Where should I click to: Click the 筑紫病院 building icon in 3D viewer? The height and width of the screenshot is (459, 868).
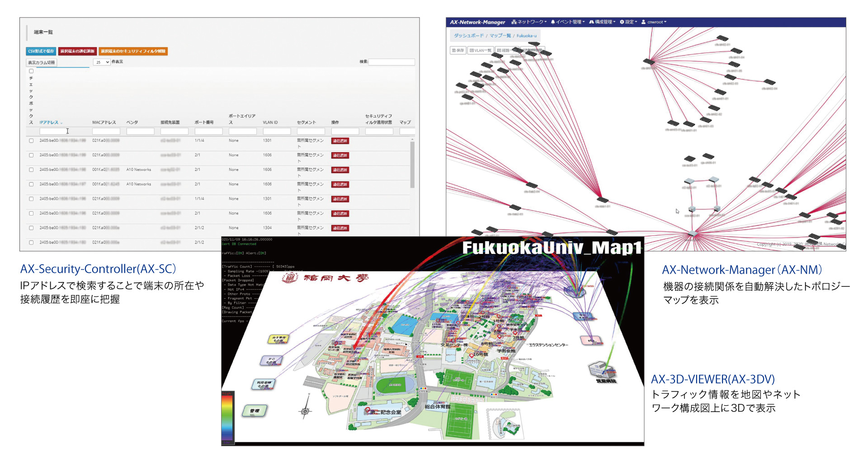tap(603, 370)
